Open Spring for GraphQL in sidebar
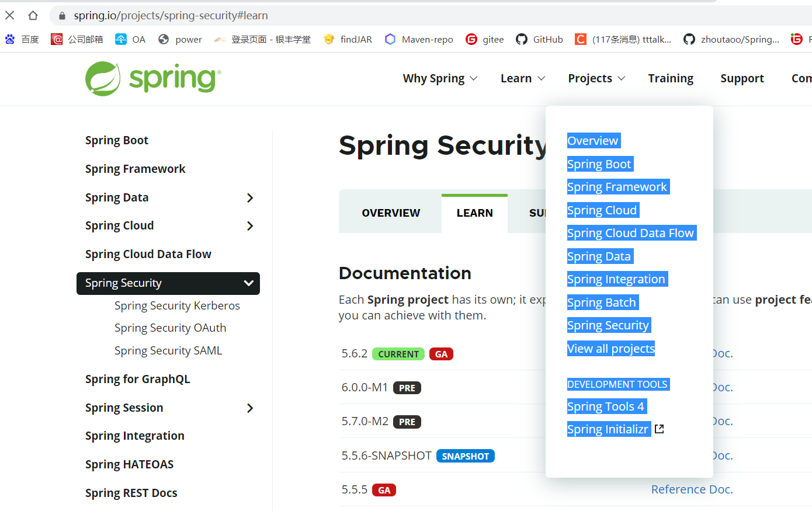Image resolution: width=812 pixels, height=511 pixels. pyautogui.click(x=137, y=379)
